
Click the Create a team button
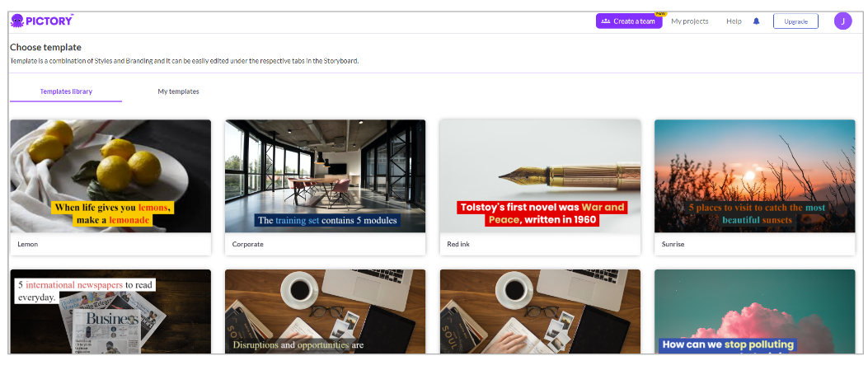tap(629, 21)
